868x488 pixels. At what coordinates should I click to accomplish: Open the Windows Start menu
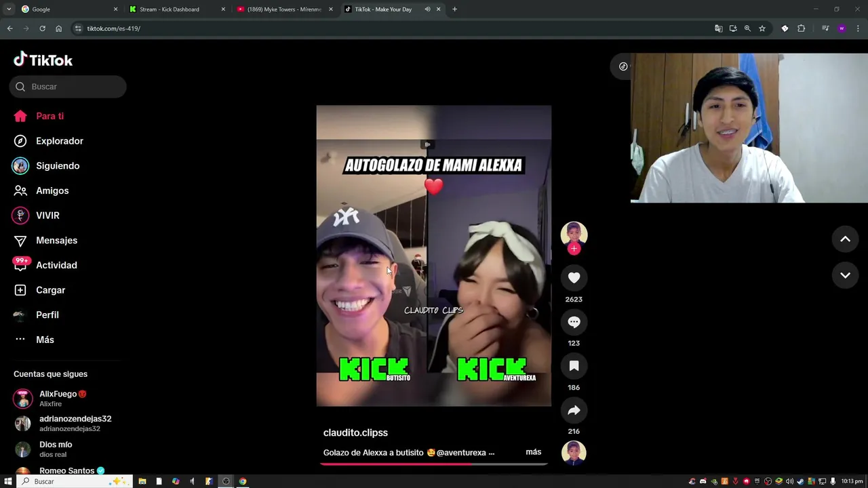click(8, 481)
